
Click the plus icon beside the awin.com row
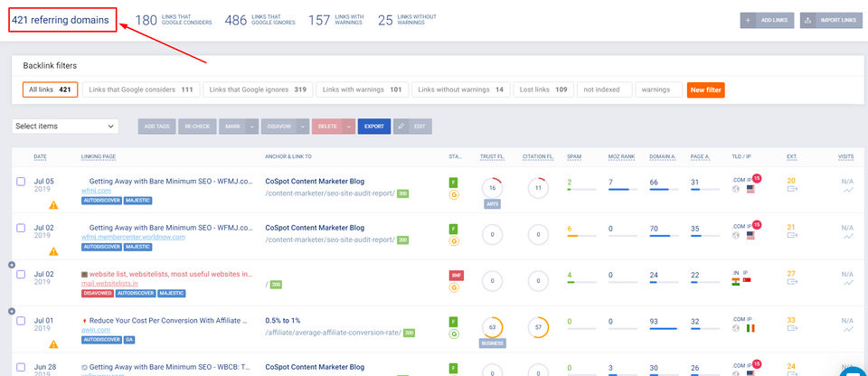[11, 311]
